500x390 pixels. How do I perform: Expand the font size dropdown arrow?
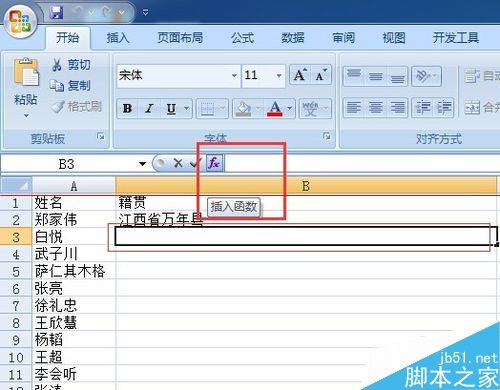point(279,76)
